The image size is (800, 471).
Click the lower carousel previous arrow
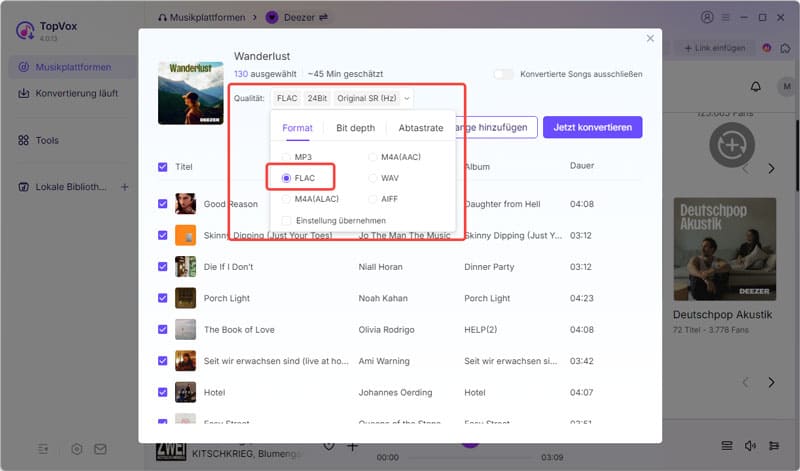[745, 382]
